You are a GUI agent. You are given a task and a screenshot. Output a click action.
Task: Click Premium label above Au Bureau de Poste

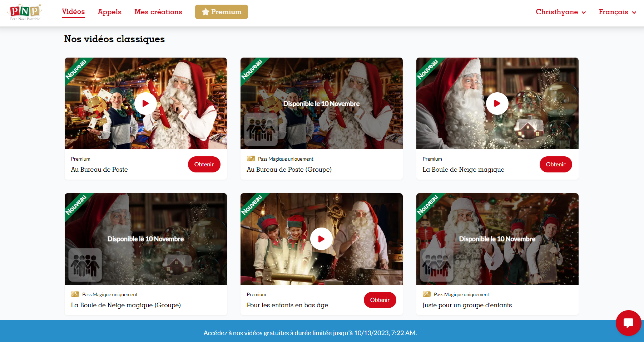click(81, 159)
